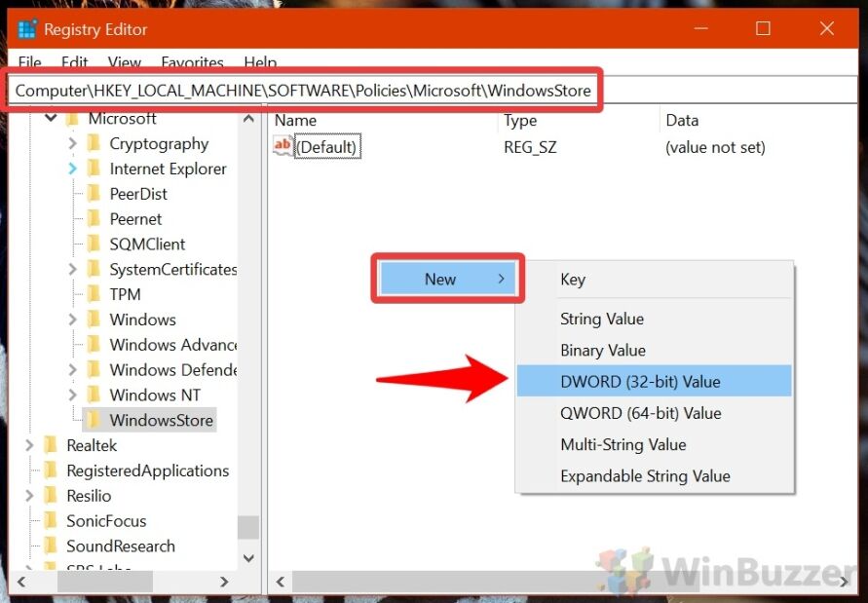Click tree pane horizontal scrollbar thumb
Viewport: 868px width, 603px height.
(x=105, y=582)
